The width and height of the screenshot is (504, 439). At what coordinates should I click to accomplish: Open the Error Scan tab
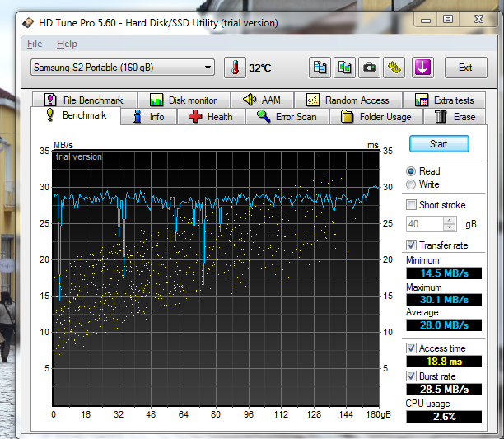click(287, 117)
